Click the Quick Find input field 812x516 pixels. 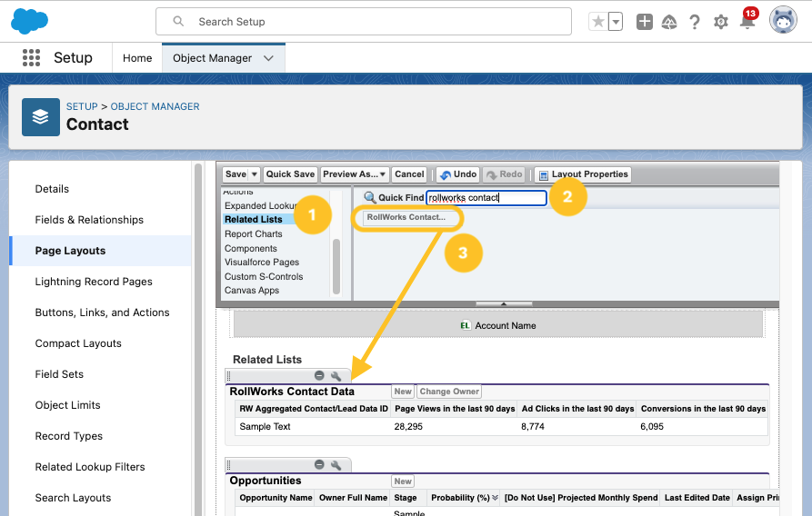(x=486, y=197)
